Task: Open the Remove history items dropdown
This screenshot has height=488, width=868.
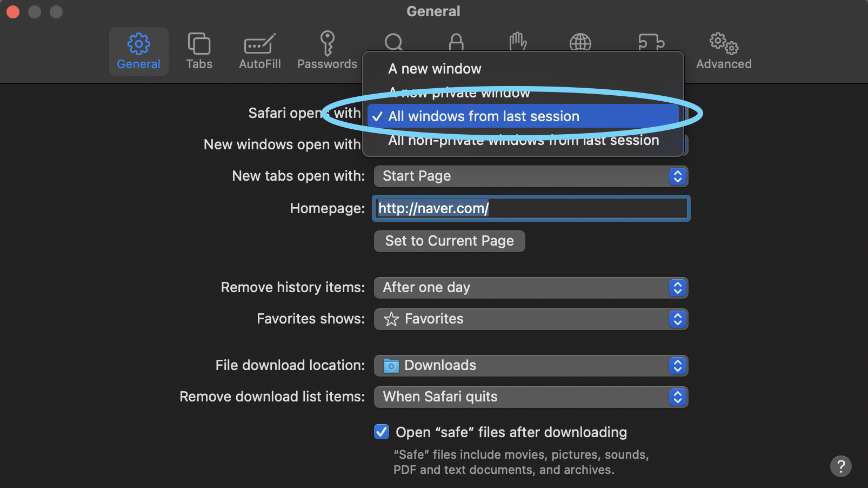Action: (530, 288)
